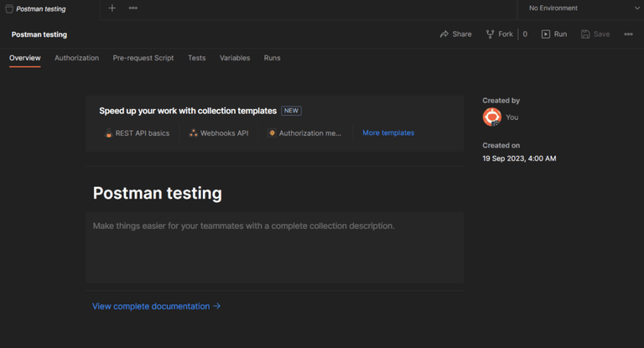Open the Pre-request Script tab
644x348 pixels.
[x=143, y=59]
